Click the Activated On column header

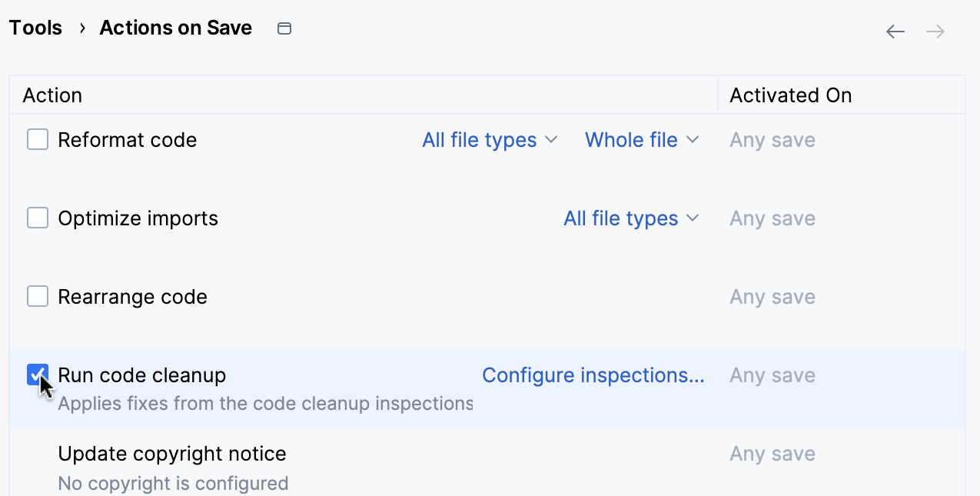tap(790, 95)
